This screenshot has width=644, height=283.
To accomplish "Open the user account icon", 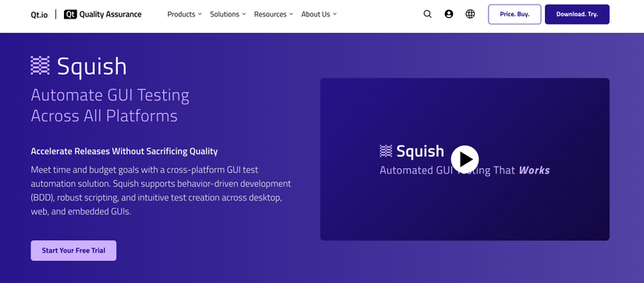I will 449,14.
